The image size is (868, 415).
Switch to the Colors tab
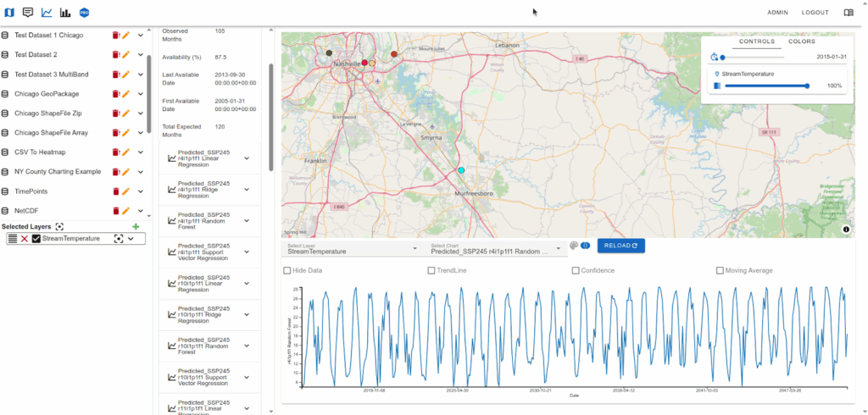click(802, 41)
